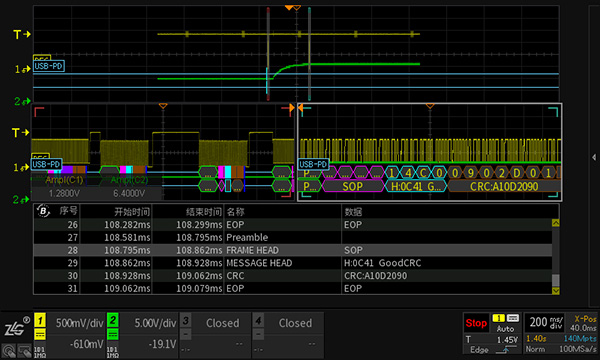Open the 200 ms/div timebase setting
Viewport: 600px width, 360px height.
546,323
